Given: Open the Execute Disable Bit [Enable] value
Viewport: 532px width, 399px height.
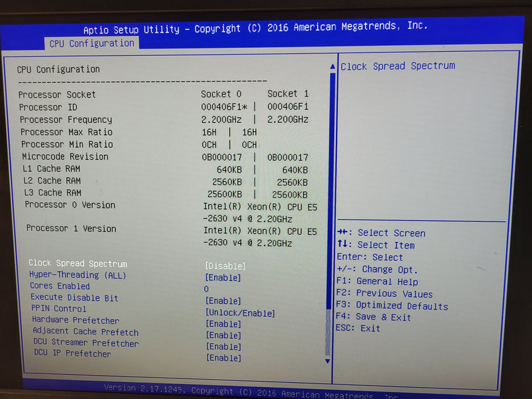Looking at the screenshot, I should click(224, 301).
